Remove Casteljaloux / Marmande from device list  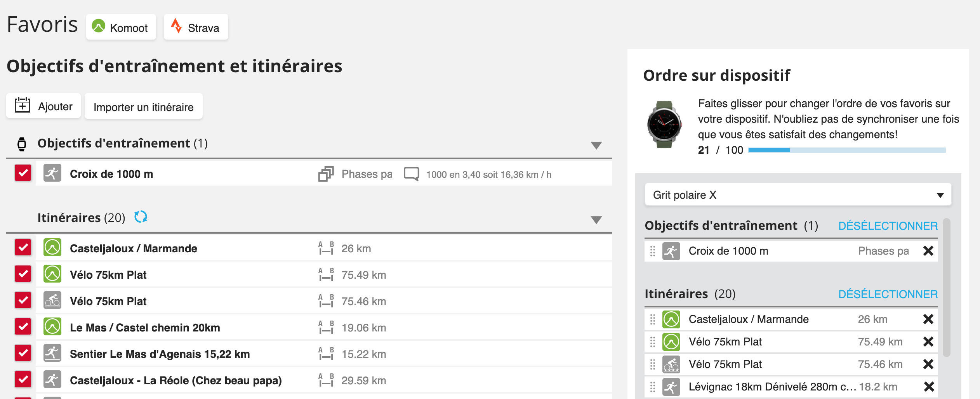click(928, 319)
